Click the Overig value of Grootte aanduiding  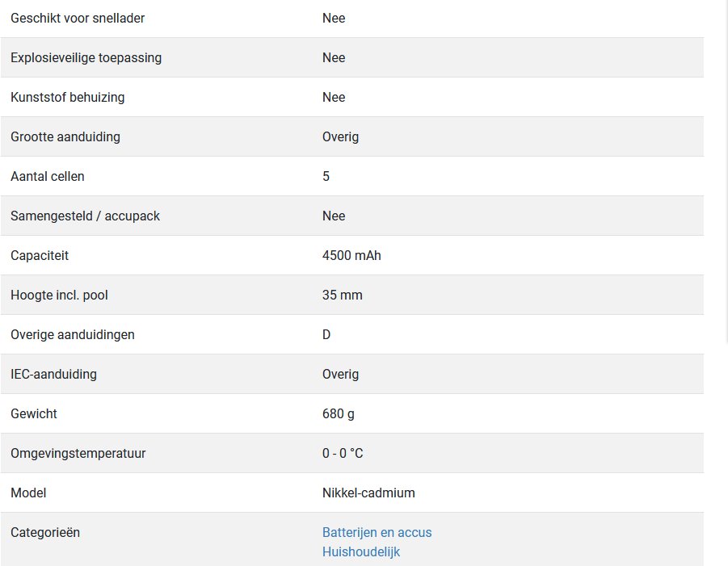click(340, 137)
